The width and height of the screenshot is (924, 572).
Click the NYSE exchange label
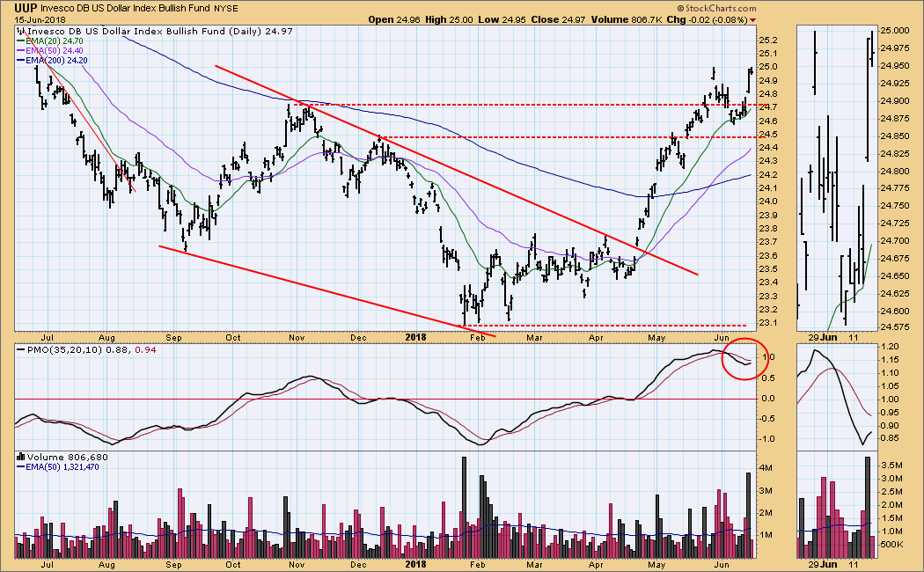(225, 9)
